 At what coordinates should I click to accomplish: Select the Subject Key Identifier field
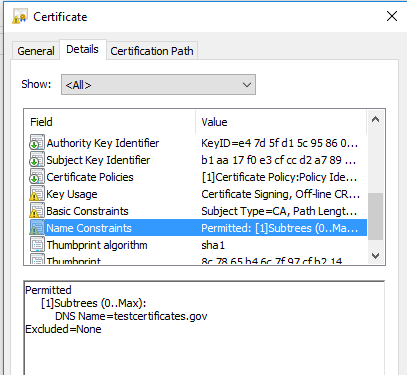(98, 160)
